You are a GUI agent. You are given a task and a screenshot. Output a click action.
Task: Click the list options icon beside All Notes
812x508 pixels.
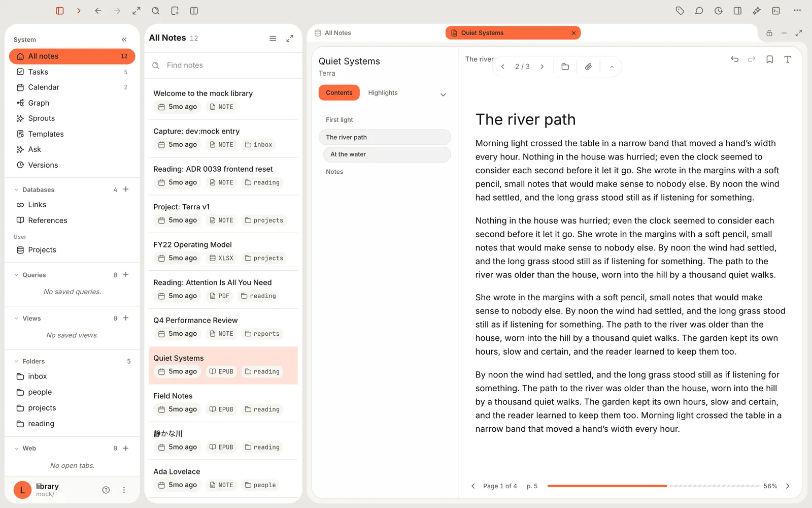pyautogui.click(x=273, y=38)
